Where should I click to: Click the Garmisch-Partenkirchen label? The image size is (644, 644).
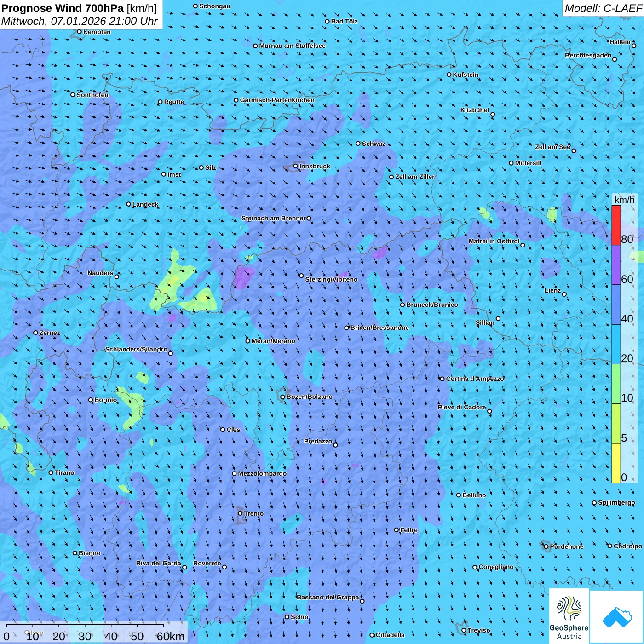(x=277, y=100)
